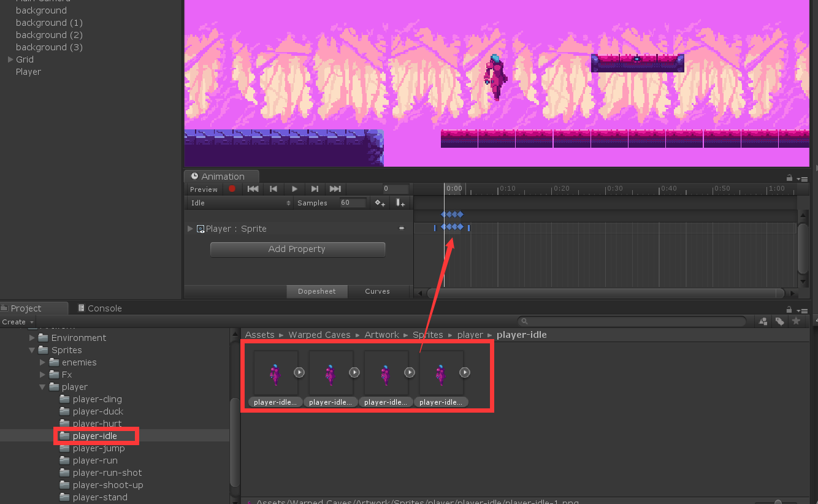Screen dimensions: 818x504
Task: Click the last-frame button in Animation controls
Action: pyautogui.click(x=335, y=189)
